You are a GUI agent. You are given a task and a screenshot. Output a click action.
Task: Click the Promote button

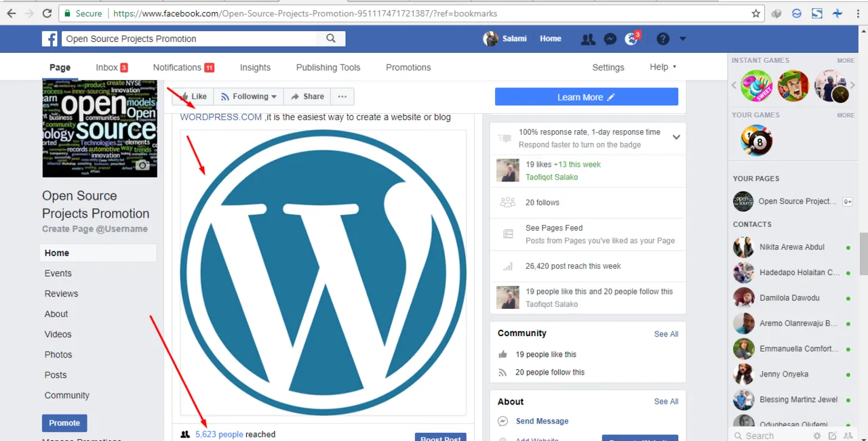pyautogui.click(x=64, y=423)
